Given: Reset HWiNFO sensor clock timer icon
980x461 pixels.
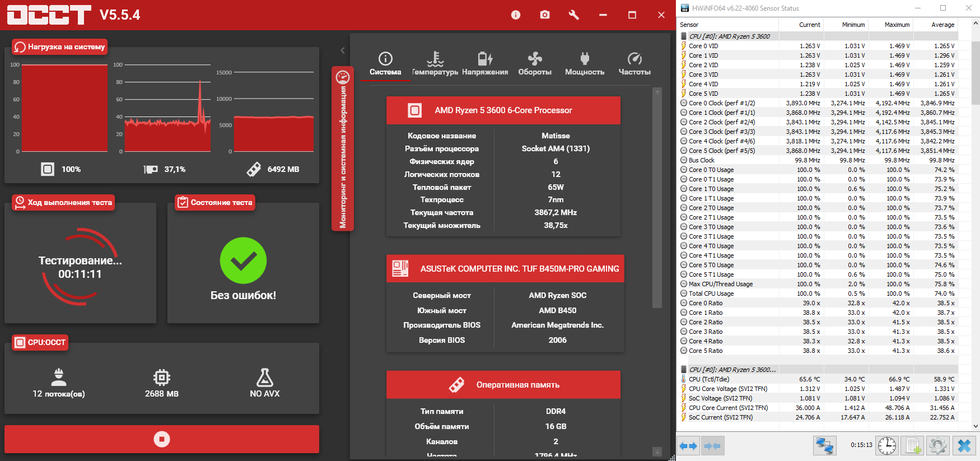Looking at the screenshot, I should 887,446.
